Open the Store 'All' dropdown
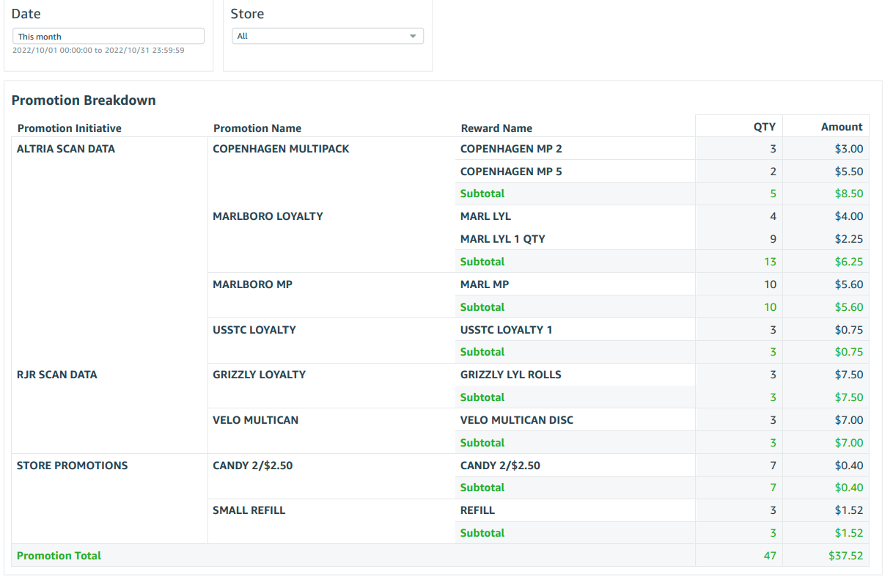 [328, 36]
